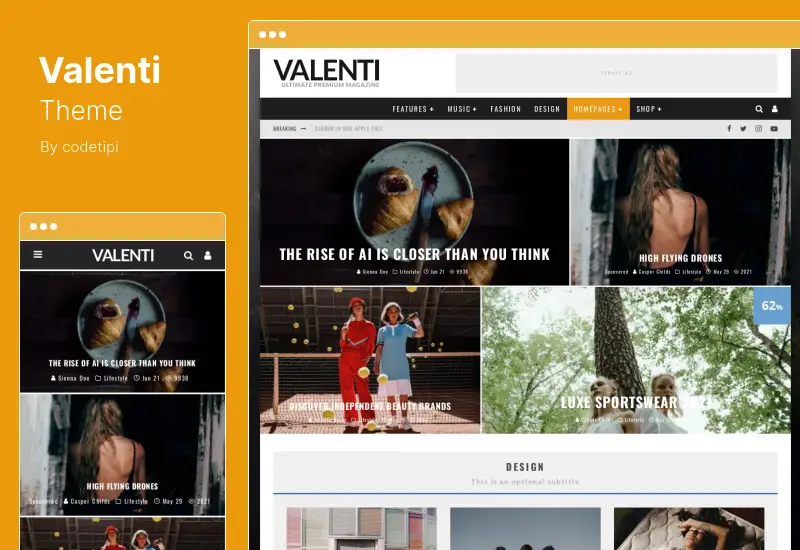Image resolution: width=800 pixels, height=550 pixels.
Task: Open the hamburger menu in mobile preview
Action: (x=38, y=254)
